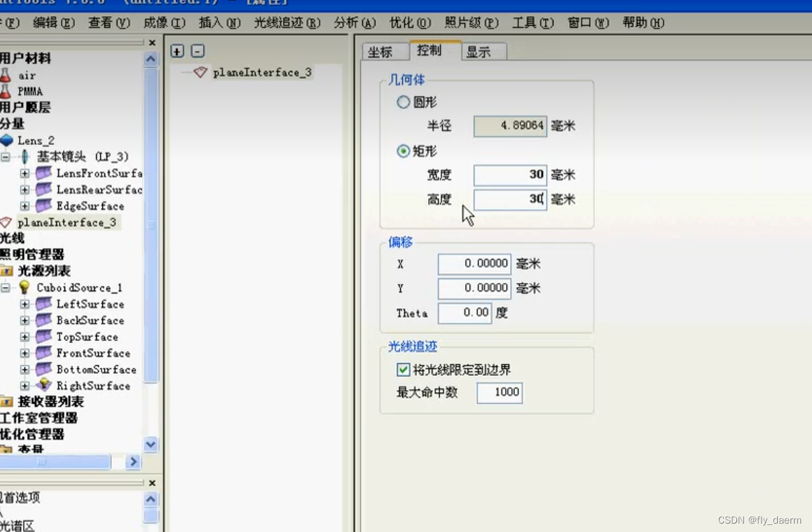Select the LensFrontSurface surface icon
Screen dimensions: 812x532
coord(42,174)
